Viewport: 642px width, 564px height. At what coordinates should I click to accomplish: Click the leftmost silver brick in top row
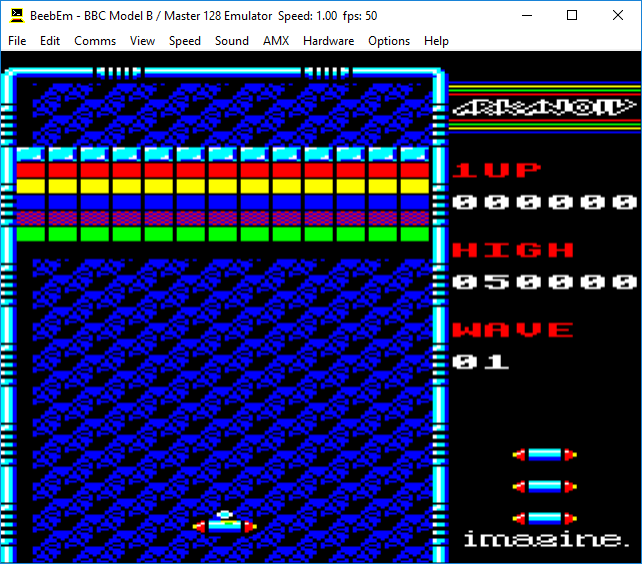(31, 154)
